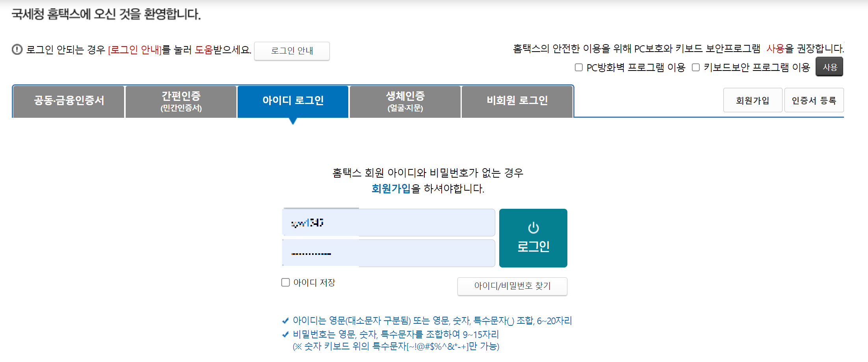Click the 아이디/비밀번호 찾기 button

(512, 286)
